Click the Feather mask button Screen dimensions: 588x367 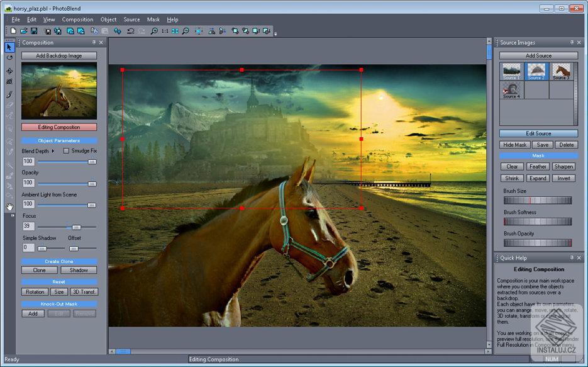pyautogui.click(x=538, y=167)
